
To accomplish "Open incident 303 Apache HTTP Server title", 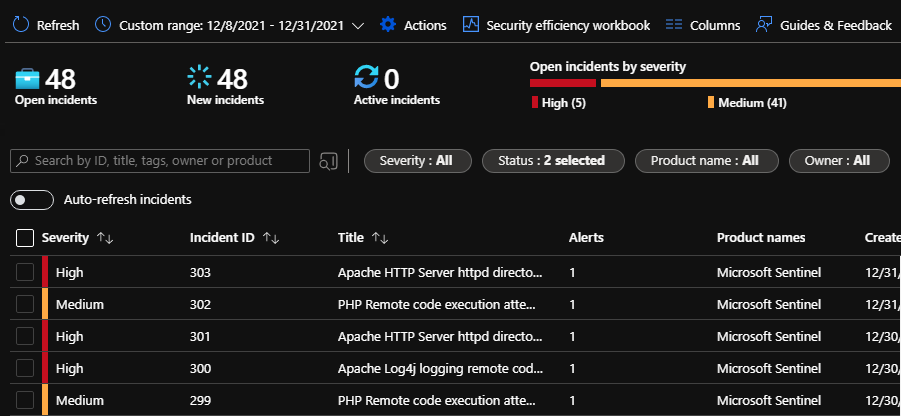I will [440, 272].
